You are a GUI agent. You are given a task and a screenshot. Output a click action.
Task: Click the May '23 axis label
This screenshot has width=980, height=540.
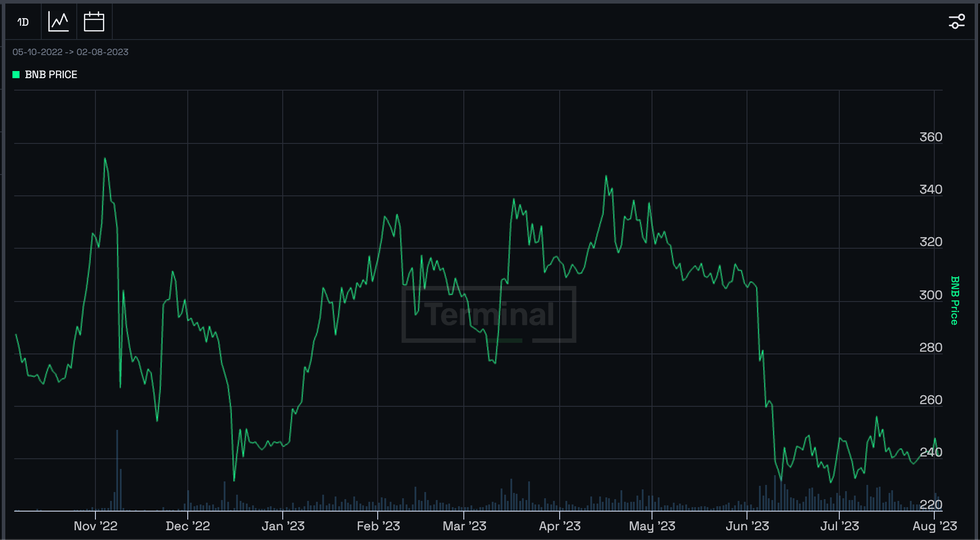(652, 526)
